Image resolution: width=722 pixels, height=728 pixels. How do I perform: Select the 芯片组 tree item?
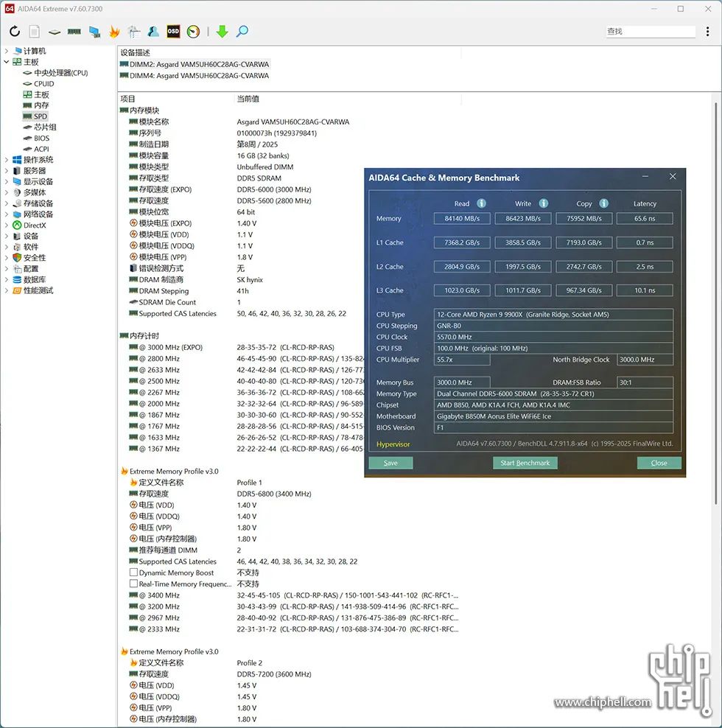40,127
